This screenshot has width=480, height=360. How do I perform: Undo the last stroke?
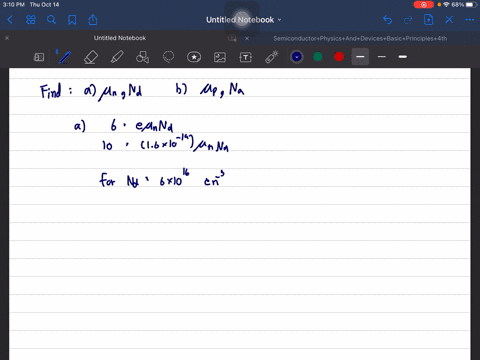pos(387,20)
